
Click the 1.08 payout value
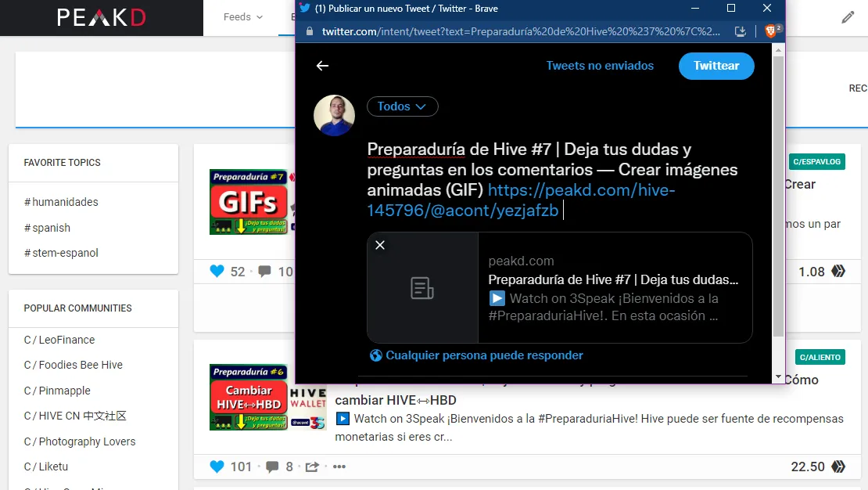coord(812,272)
